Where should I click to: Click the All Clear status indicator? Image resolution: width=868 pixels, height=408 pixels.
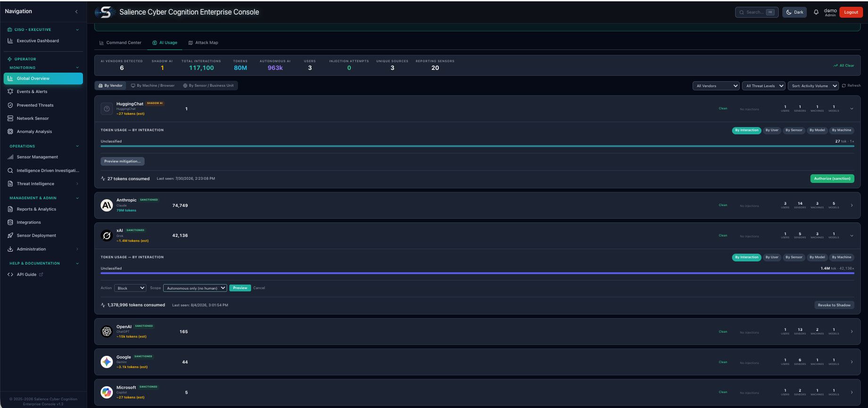pos(843,66)
